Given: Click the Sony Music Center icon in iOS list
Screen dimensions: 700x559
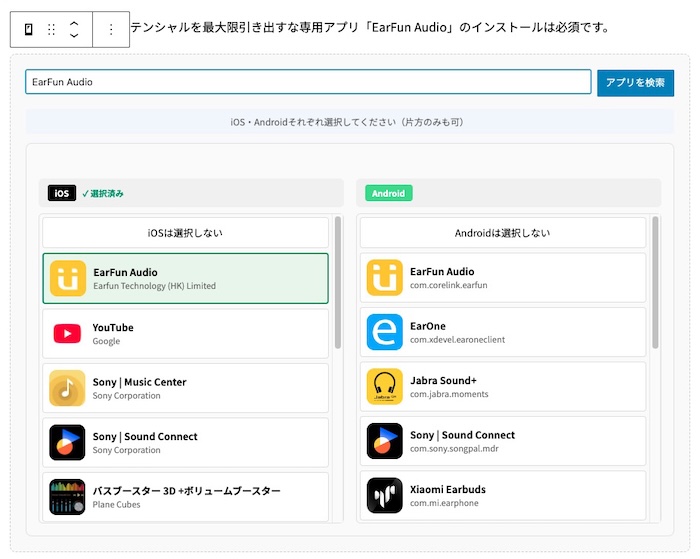Looking at the screenshot, I should click(x=68, y=388).
